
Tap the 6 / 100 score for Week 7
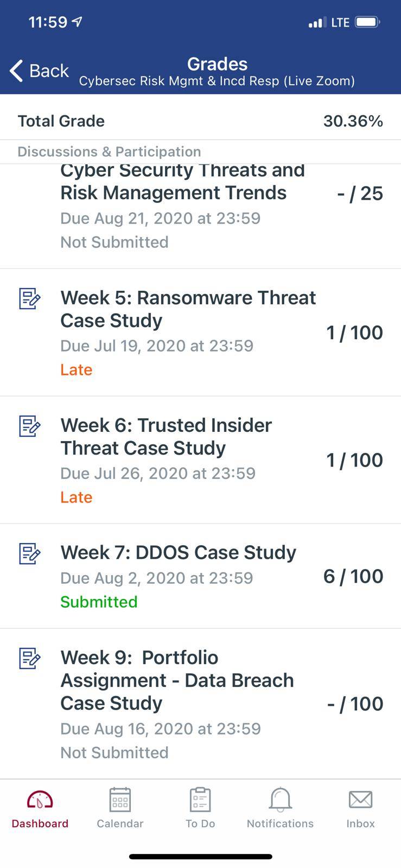(x=353, y=576)
